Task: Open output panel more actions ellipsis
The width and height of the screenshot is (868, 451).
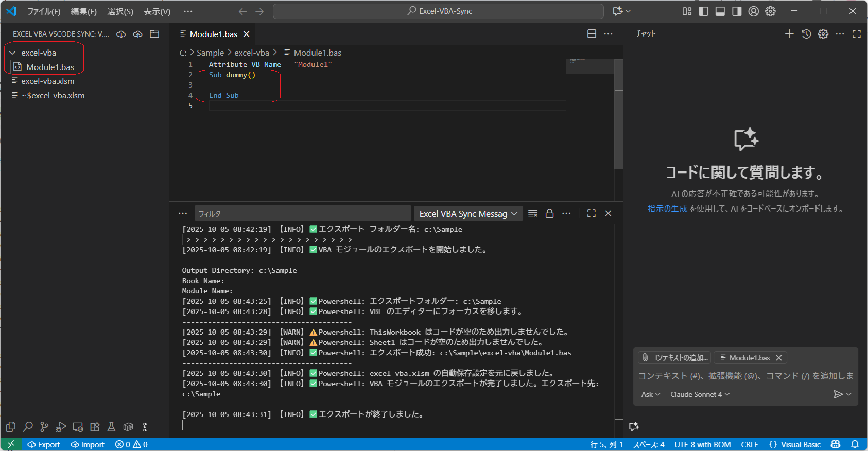Action: [x=566, y=213]
